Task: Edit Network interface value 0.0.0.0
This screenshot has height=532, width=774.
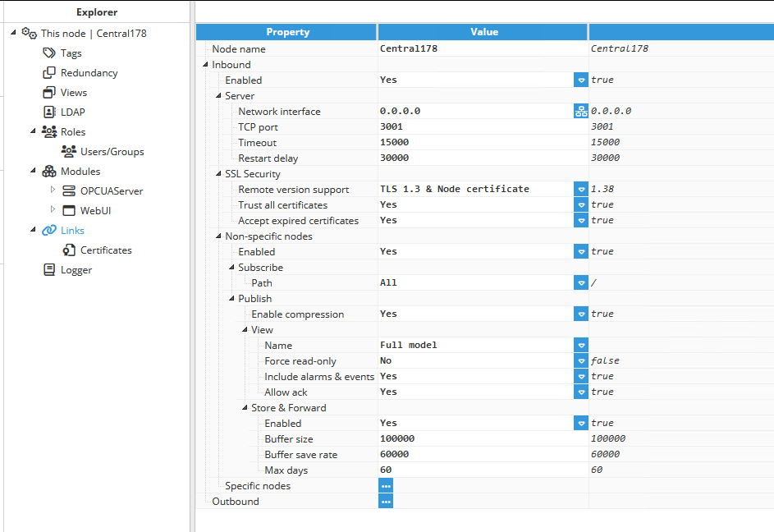Action: tap(476, 111)
